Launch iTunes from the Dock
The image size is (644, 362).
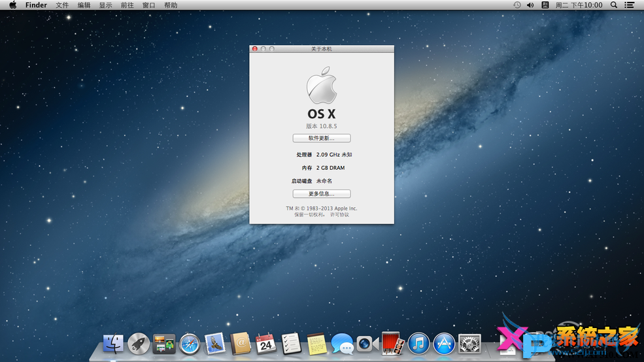click(418, 343)
